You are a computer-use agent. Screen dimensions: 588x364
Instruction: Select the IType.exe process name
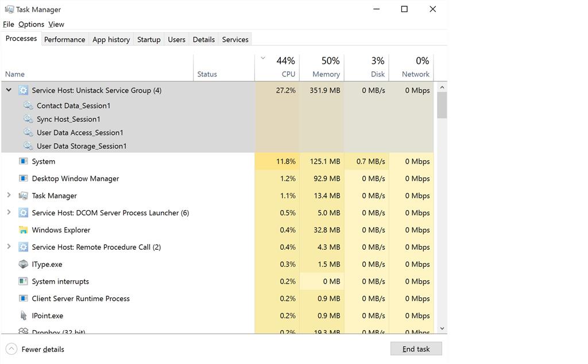click(47, 264)
